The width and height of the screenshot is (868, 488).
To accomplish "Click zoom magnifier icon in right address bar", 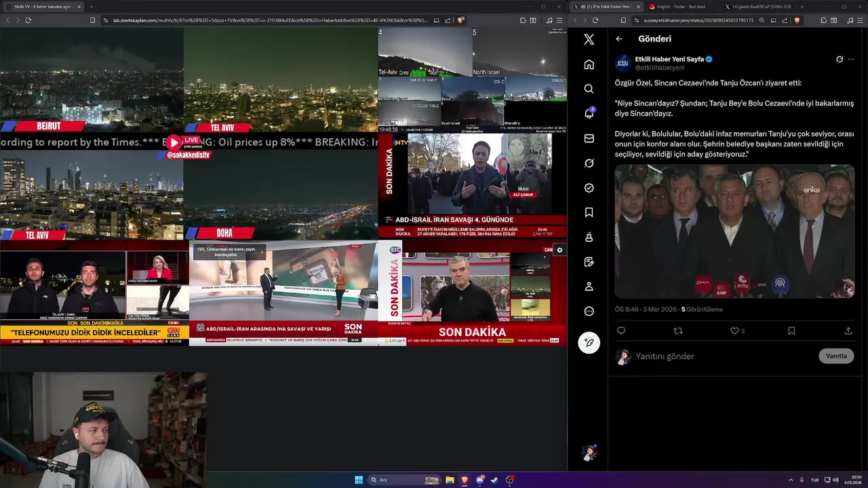I will (x=762, y=20).
